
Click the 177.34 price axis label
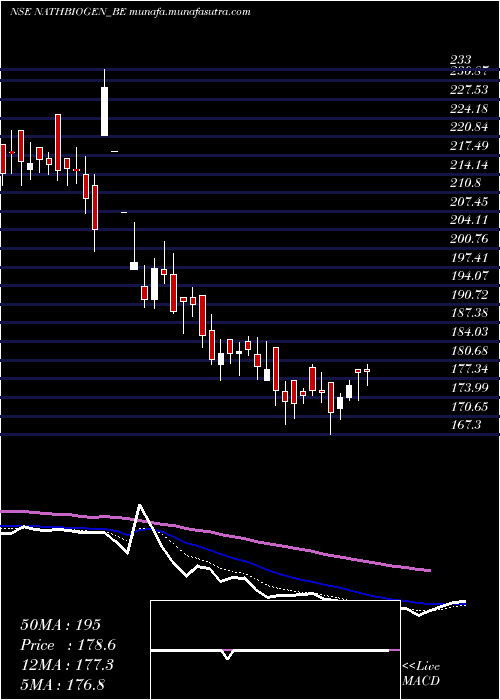pos(469,369)
